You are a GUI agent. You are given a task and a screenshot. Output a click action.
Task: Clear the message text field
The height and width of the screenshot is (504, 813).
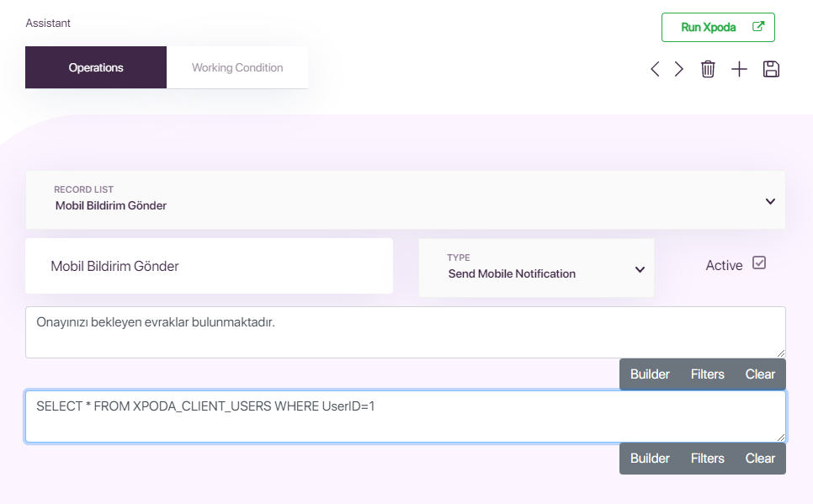pyautogui.click(x=760, y=374)
